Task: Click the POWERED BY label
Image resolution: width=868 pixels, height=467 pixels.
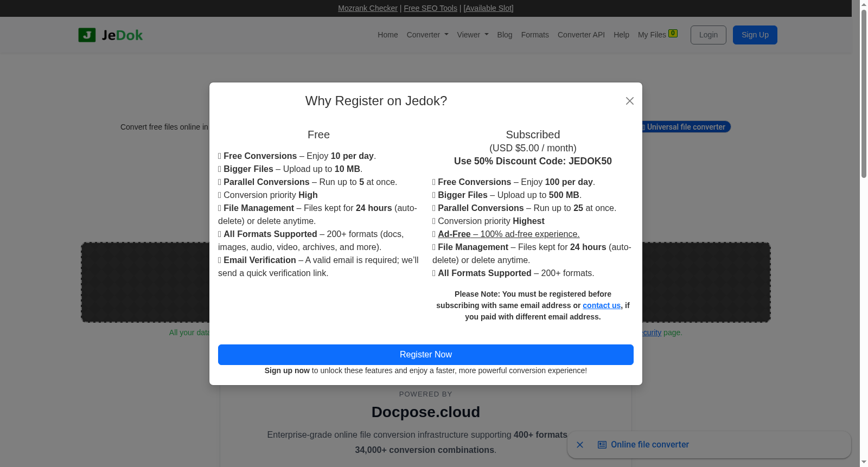Action: [x=426, y=394]
